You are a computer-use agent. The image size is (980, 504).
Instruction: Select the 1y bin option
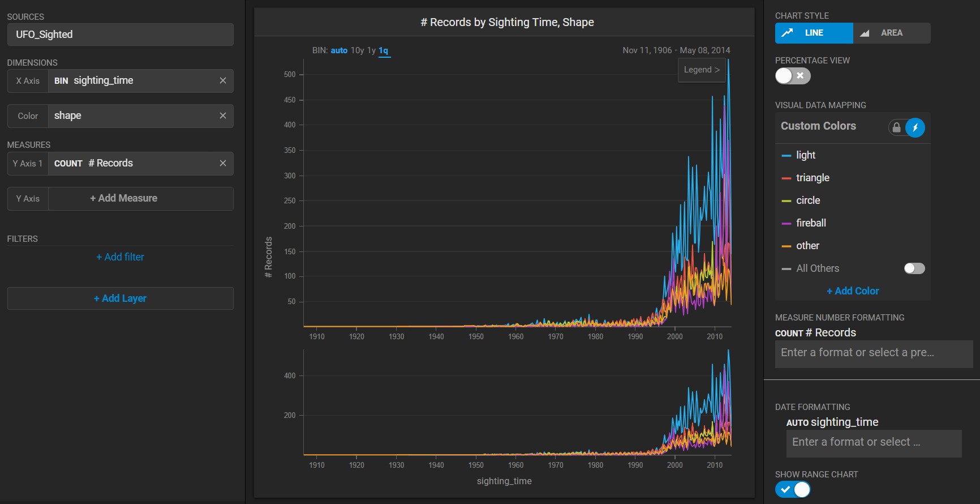[x=371, y=50]
